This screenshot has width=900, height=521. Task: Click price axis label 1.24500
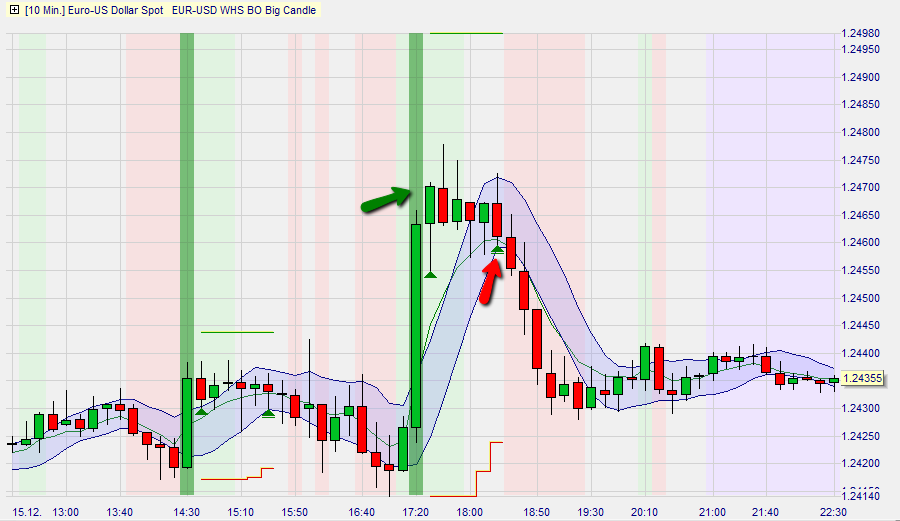860,298
